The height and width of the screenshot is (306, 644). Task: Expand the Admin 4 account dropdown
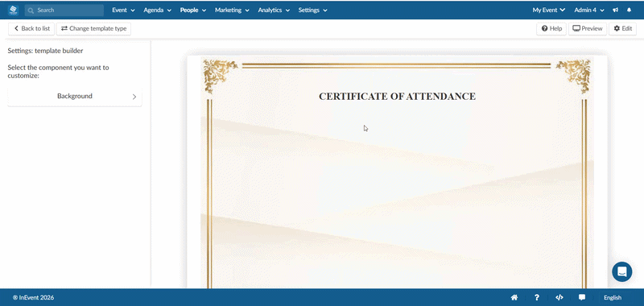point(589,10)
